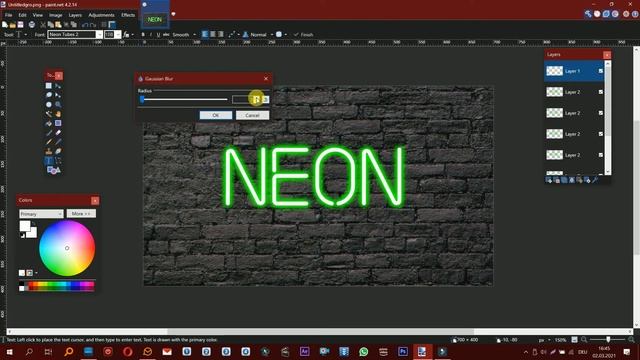Select the Gradient tool

[58, 123]
